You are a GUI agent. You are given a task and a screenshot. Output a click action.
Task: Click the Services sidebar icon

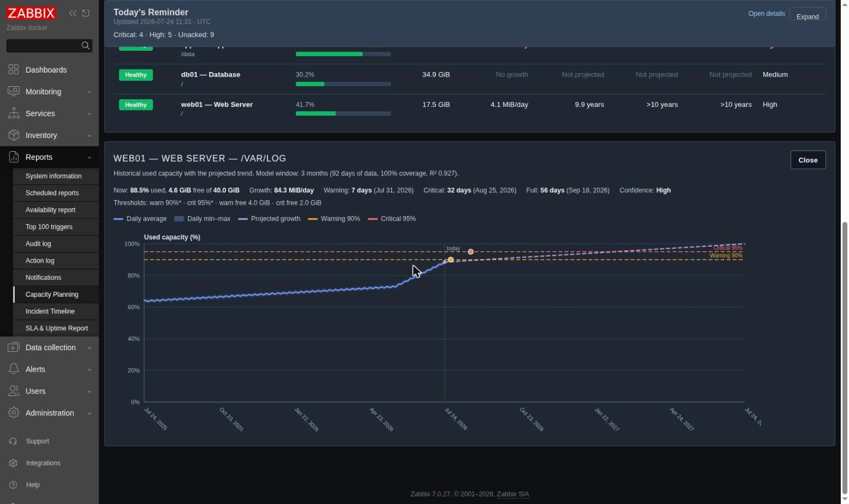(14, 113)
